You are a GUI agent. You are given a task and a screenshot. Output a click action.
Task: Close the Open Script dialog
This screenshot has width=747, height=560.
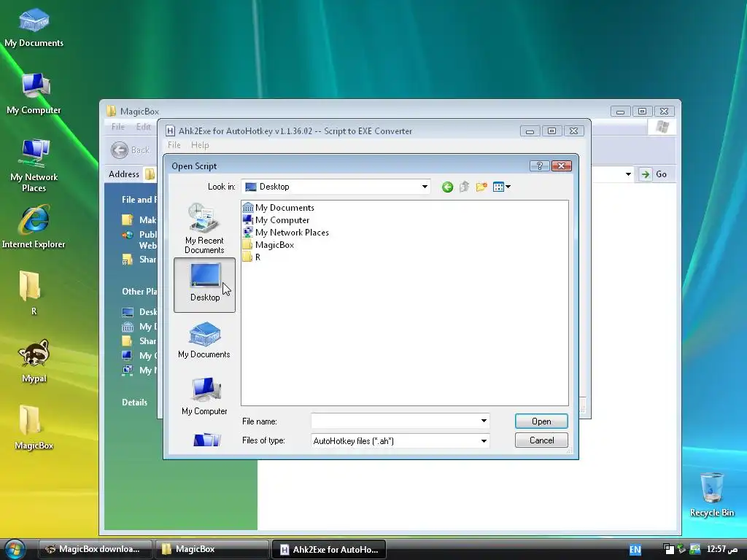point(561,166)
